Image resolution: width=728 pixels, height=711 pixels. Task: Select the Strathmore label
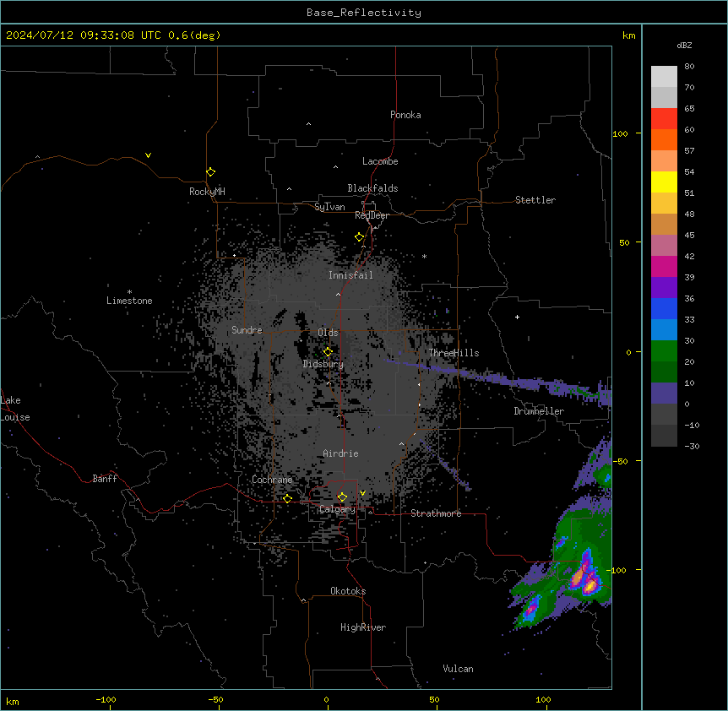[436, 513]
